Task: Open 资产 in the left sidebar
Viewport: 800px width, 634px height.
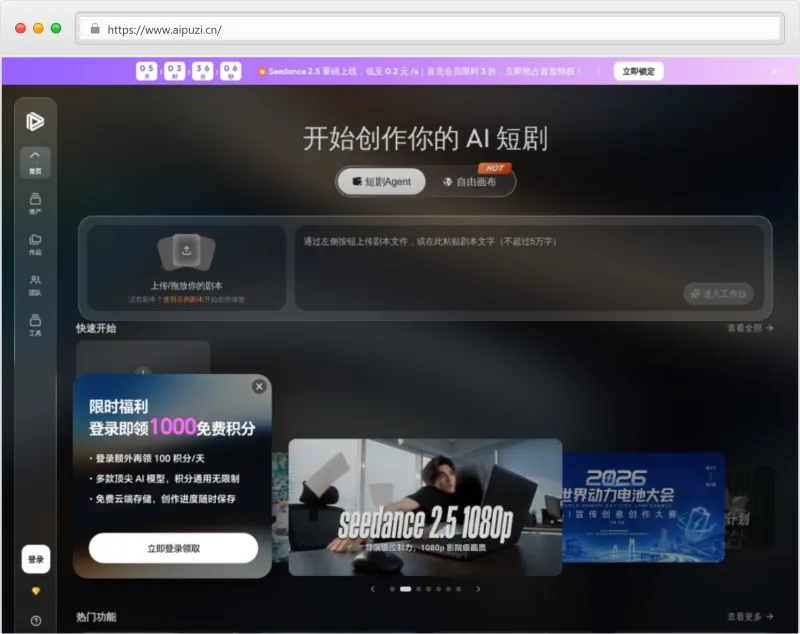Action: [x=35, y=204]
